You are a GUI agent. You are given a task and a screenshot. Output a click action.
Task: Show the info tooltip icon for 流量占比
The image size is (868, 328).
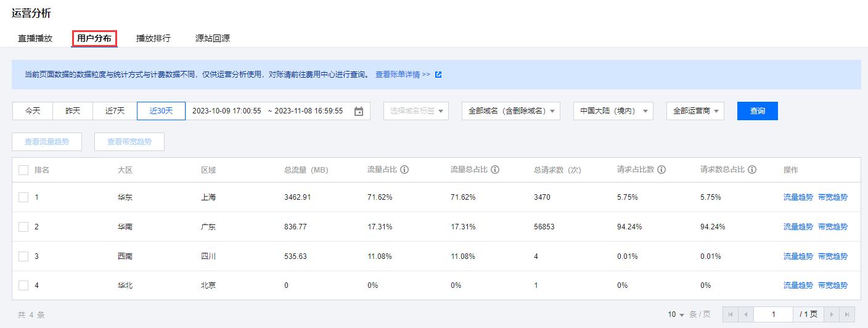point(405,170)
